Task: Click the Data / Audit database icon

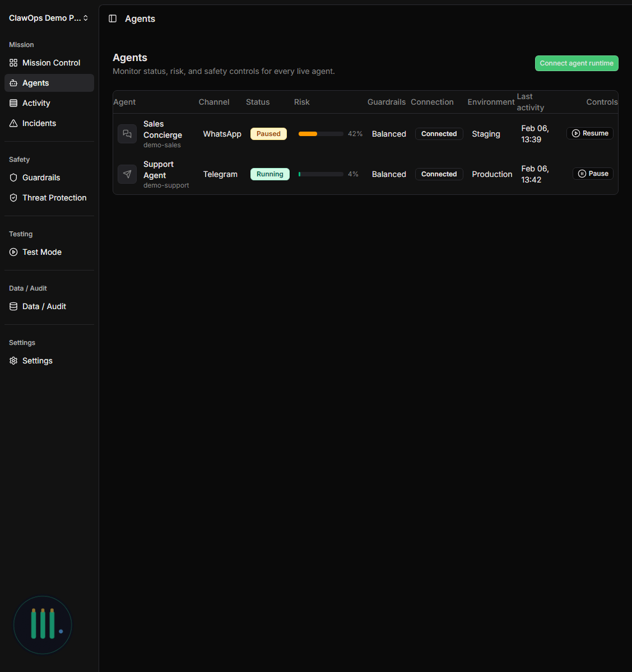Action: [13, 306]
